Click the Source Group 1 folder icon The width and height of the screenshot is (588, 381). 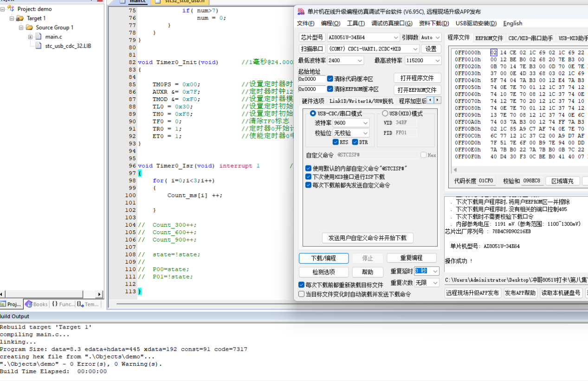[x=30, y=27]
